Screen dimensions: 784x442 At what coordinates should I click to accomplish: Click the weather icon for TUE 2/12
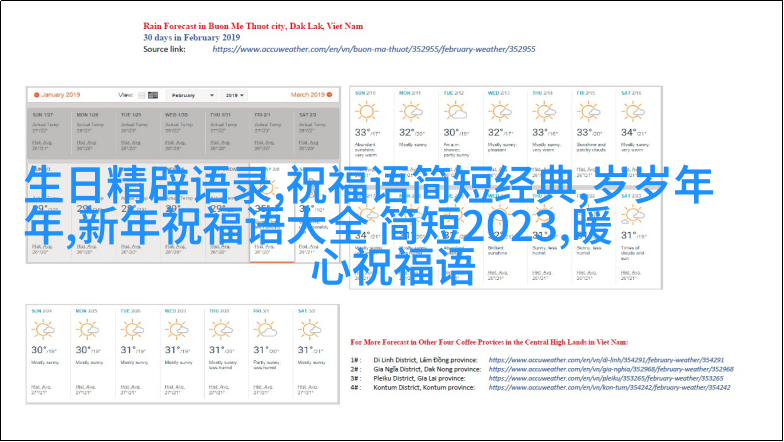coord(456,112)
